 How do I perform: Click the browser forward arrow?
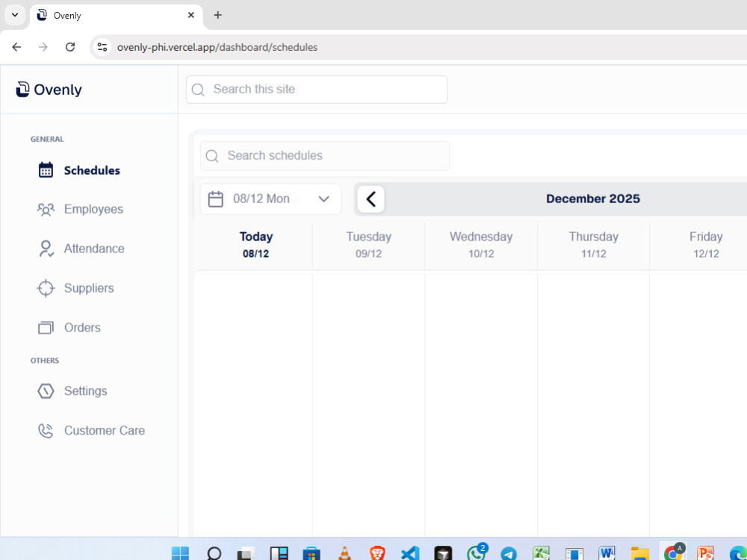click(43, 47)
